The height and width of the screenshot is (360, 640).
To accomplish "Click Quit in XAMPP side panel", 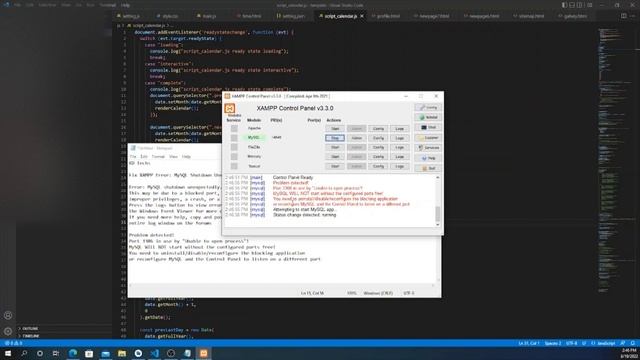I will [428, 168].
